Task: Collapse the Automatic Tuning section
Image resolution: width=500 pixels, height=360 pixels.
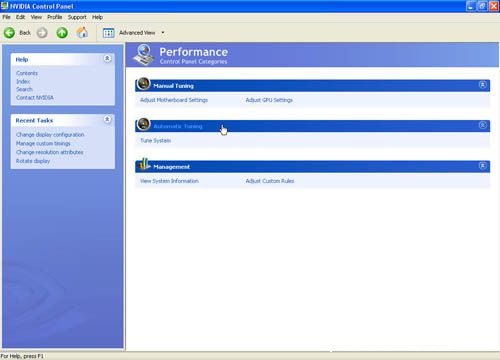Action: [482, 125]
